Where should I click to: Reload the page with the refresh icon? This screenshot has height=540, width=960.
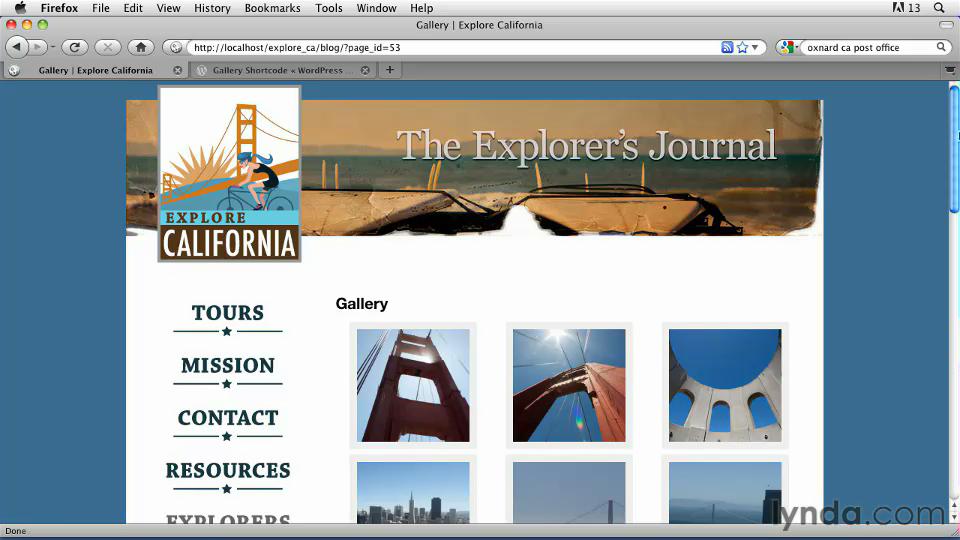75,47
